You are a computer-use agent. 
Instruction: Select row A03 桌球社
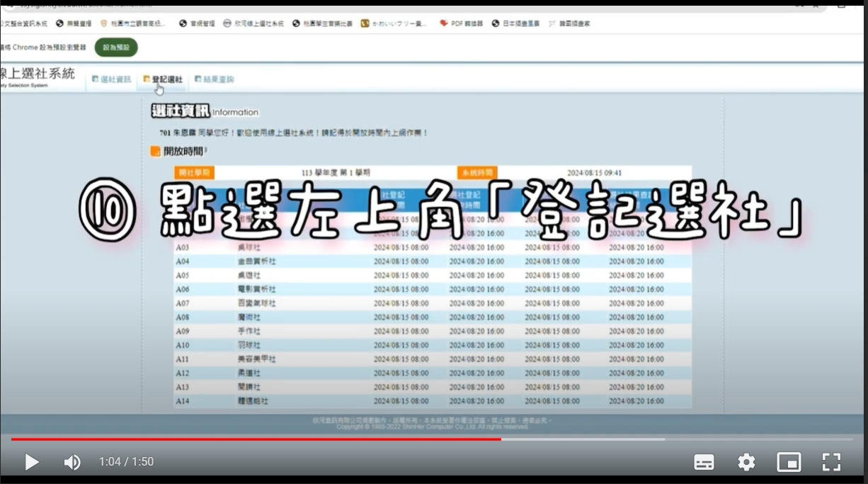433,247
